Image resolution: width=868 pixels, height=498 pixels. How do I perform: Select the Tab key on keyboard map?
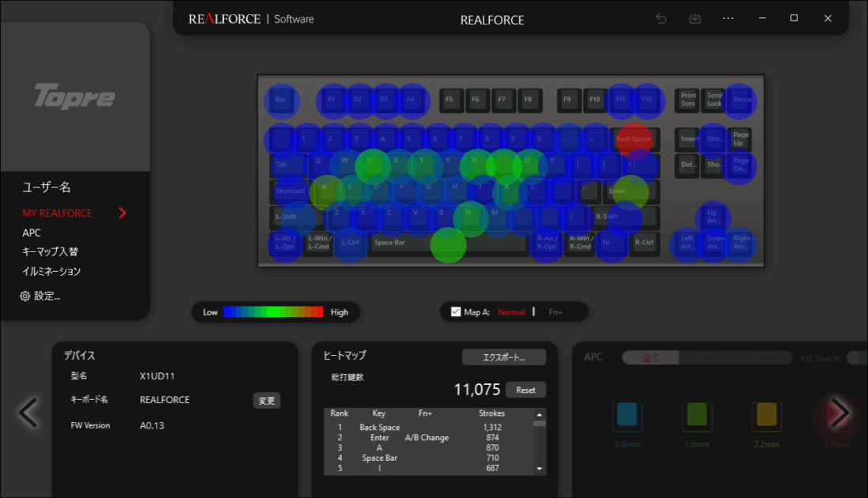point(288,165)
